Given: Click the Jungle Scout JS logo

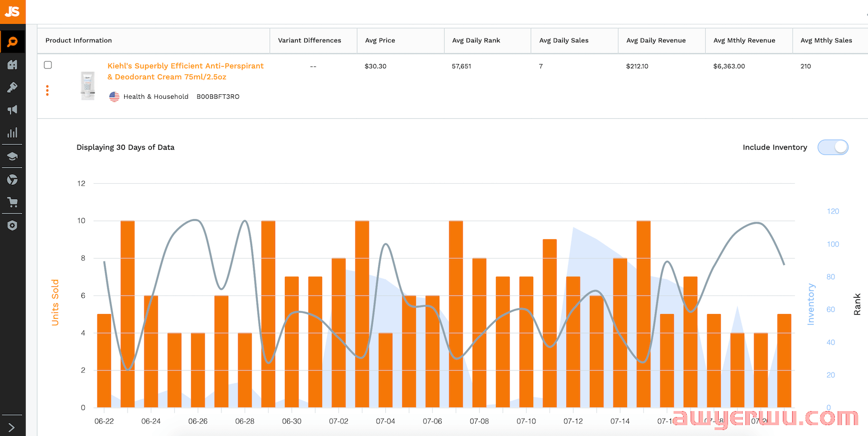Looking at the screenshot, I should pyautogui.click(x=12, y=11).
